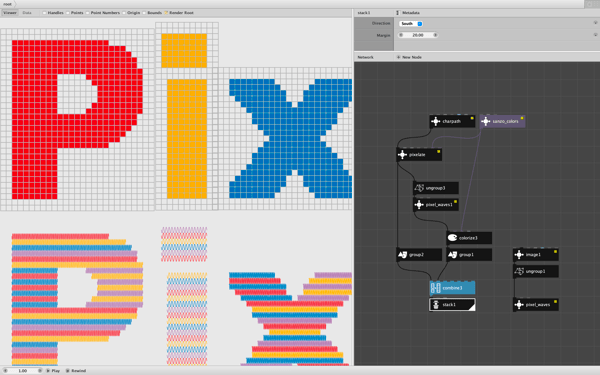The width and height of the screenshot is (600, 375).
Task: Click the Rewind icon in the bottom bar
Action: point(67,371)
